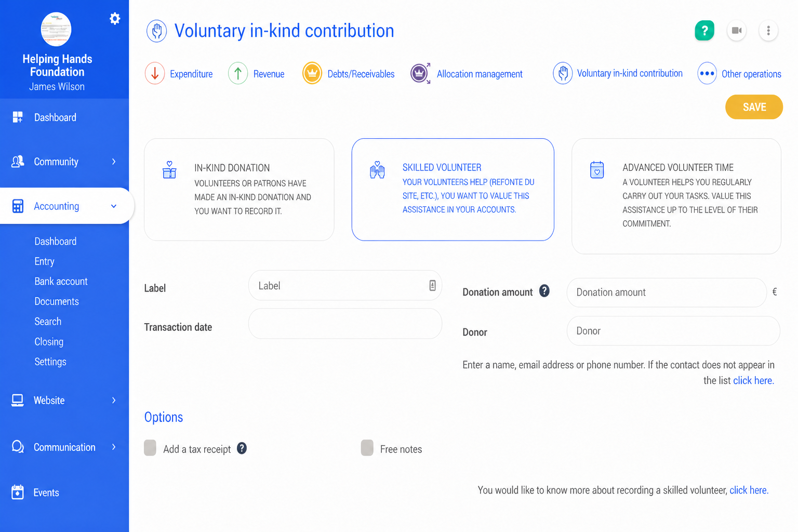Viewport: 798px width, 532px height.
Task: Select the red Expenditure arrow icon
Action: (x=155, y=74)
